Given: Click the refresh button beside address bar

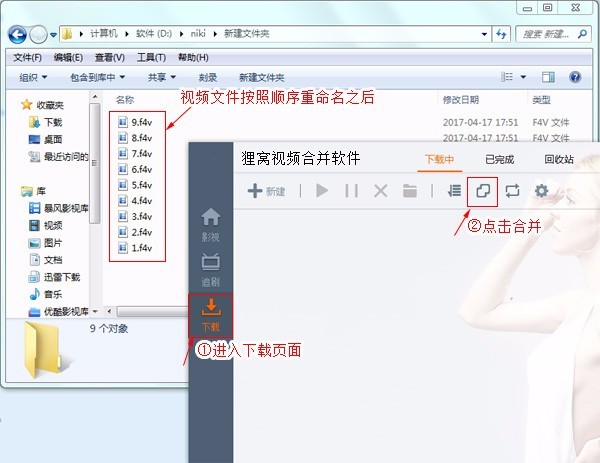Looking at the screenshot, I should click(501, 34).
